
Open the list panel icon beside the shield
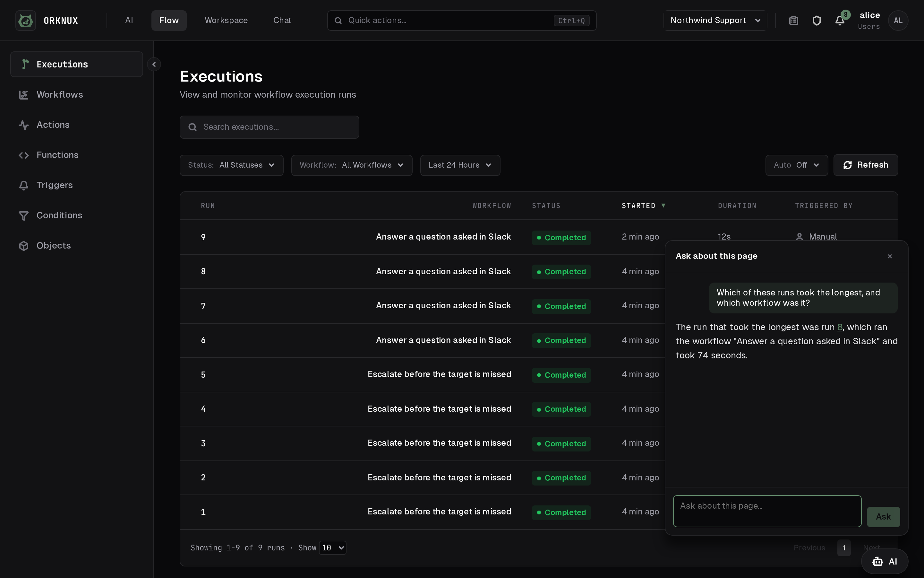(794, 20)
